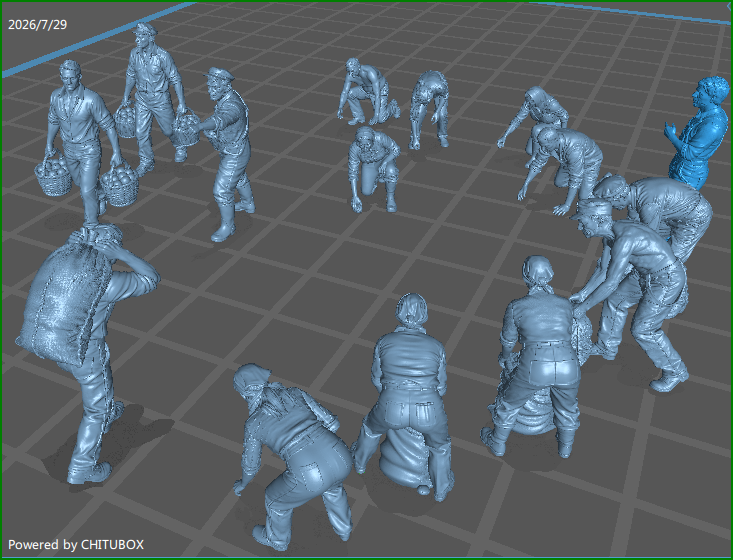
Task: Select the kneeling man reaching toward the floor
Action: [374, 169]
